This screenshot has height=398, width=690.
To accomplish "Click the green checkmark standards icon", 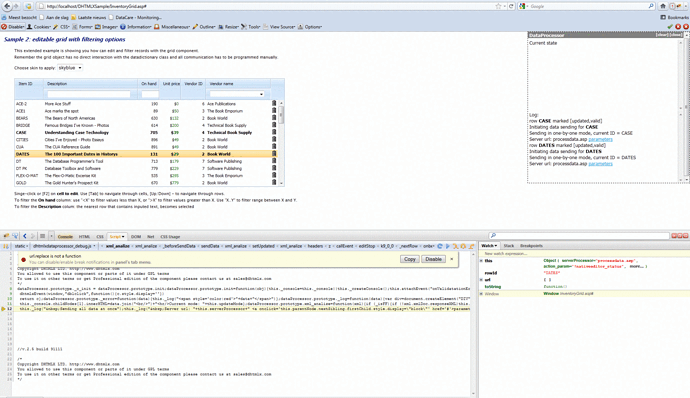I will (x=670, y=27).
